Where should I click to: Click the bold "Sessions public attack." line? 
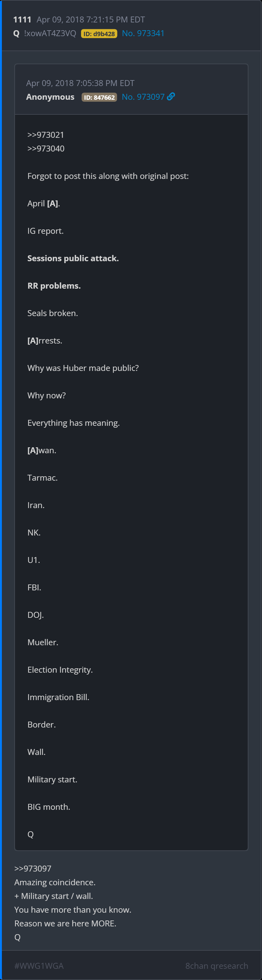click(x=73, y=258)
